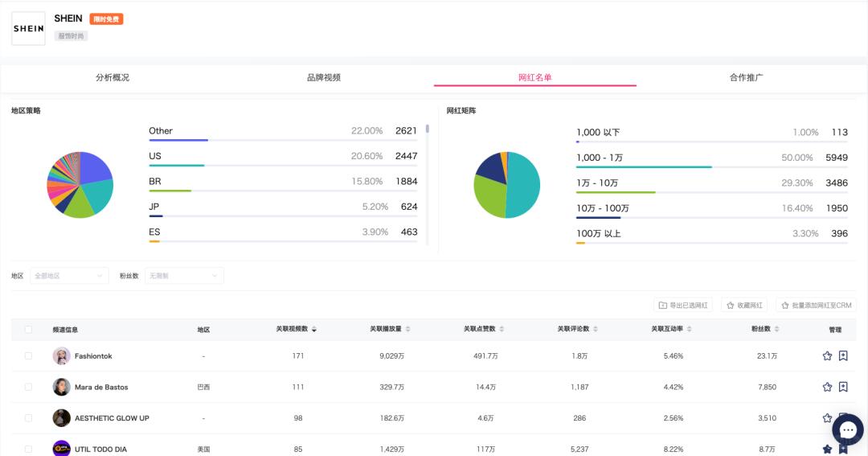
Task: Click the 5949 influencer count value
Action: coord(837,158)
